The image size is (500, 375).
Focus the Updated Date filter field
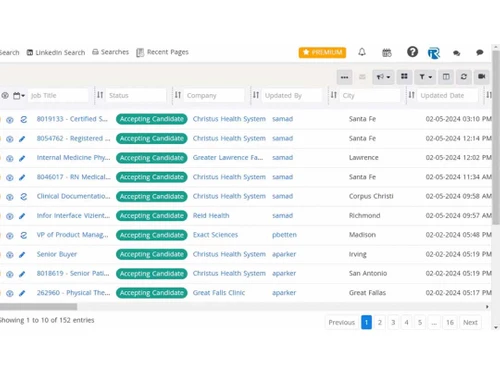point(448,96)
